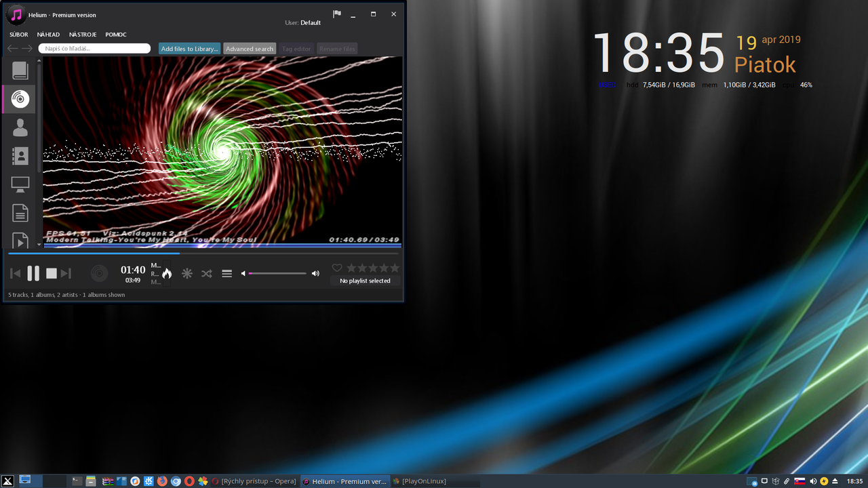Click the Helium music note logo
This screenshot has width=868, height=488.
click(16, 15)
